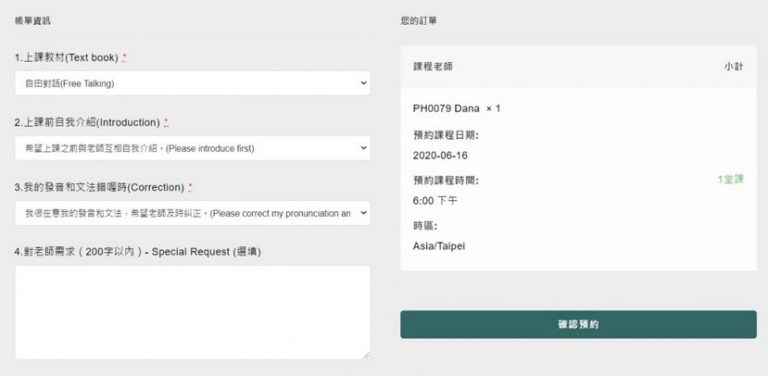Open the Introduction preference dropdown
Viewport: 768px width, 376px height.
point(192,148)
